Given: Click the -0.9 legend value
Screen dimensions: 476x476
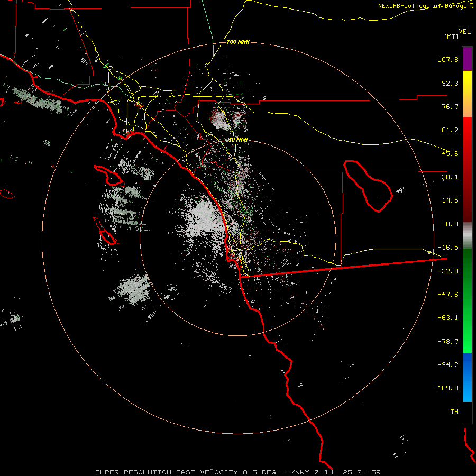Looking at the screenshot, I should 450,224.
